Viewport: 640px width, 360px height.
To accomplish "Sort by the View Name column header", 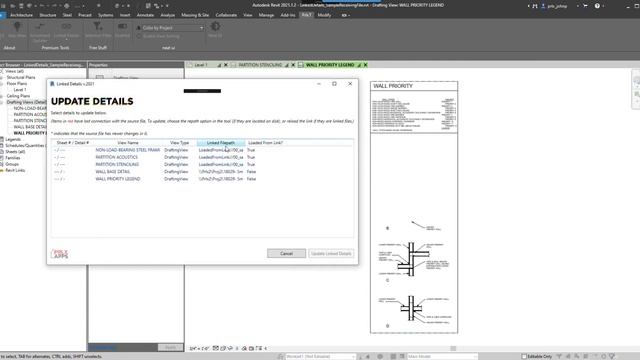I will click(128, 143).
